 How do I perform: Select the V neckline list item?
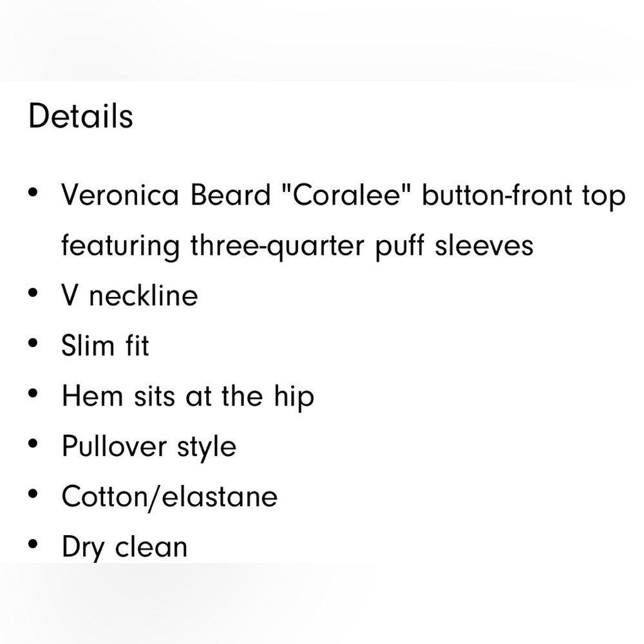click(129, 296)
